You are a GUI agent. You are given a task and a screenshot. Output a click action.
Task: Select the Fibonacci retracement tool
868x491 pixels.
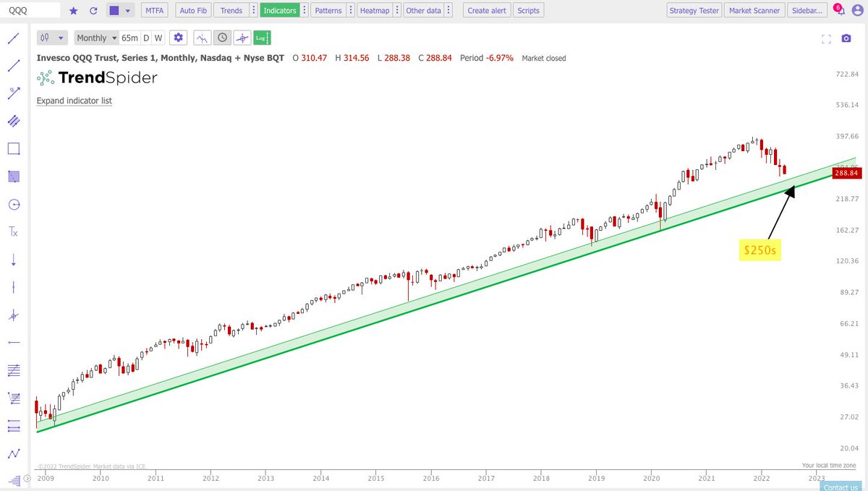pyautogui.click(x=13, y=370)
